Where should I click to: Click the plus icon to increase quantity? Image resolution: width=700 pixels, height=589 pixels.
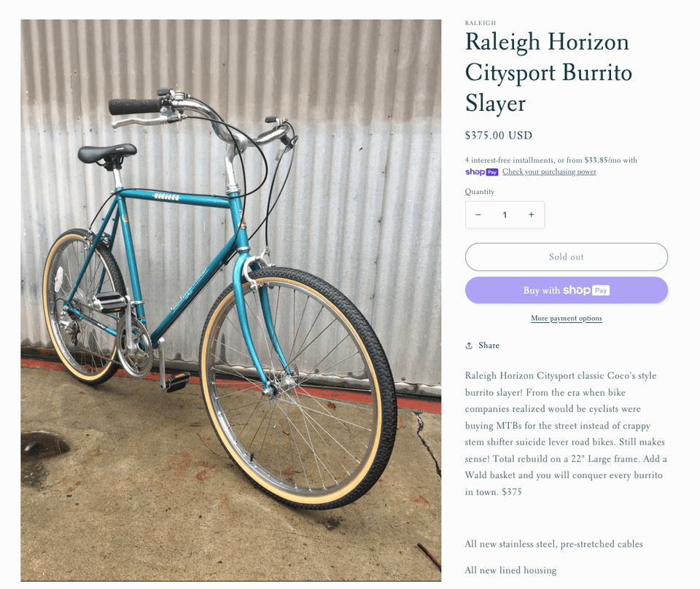[531, 215]
